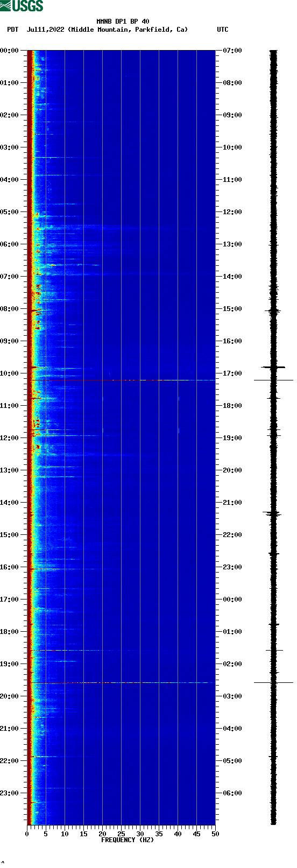Click the broadband spectrogram event line after 10:00 PDT
Screen dimensions: 297x868
(x=121, y=380)
